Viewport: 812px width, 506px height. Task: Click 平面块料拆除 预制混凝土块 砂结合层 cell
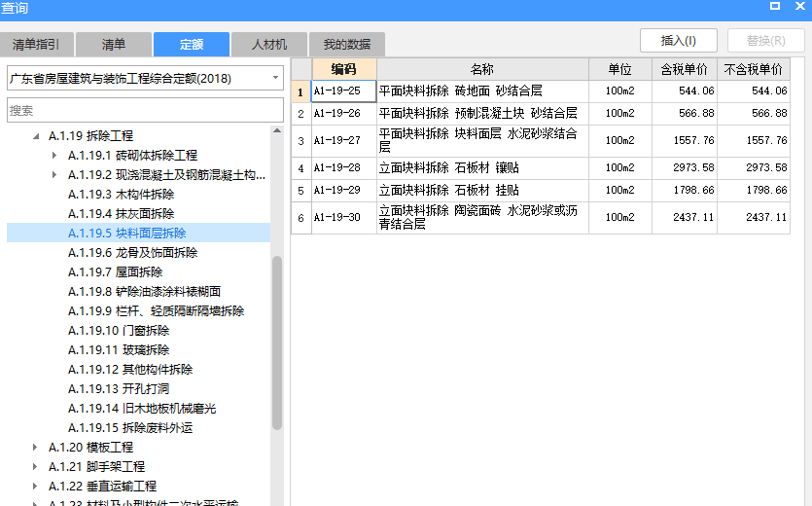pos(482,113)
